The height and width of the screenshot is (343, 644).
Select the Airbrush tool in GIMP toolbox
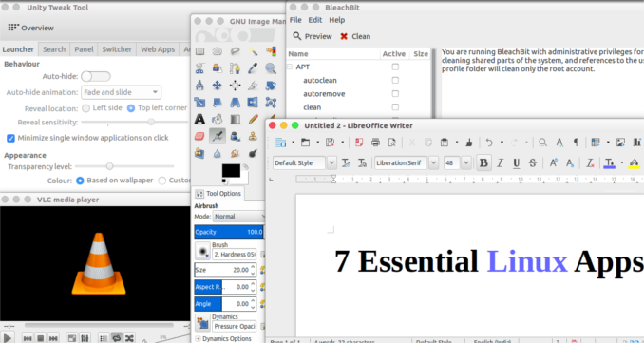tap(218, 136)
